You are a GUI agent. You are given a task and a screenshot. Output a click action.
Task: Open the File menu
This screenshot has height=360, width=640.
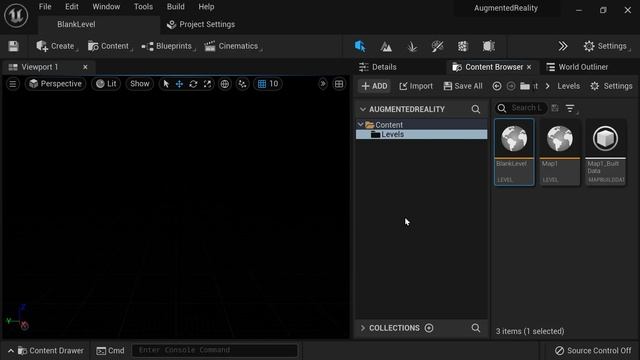(x=45, y=7)
